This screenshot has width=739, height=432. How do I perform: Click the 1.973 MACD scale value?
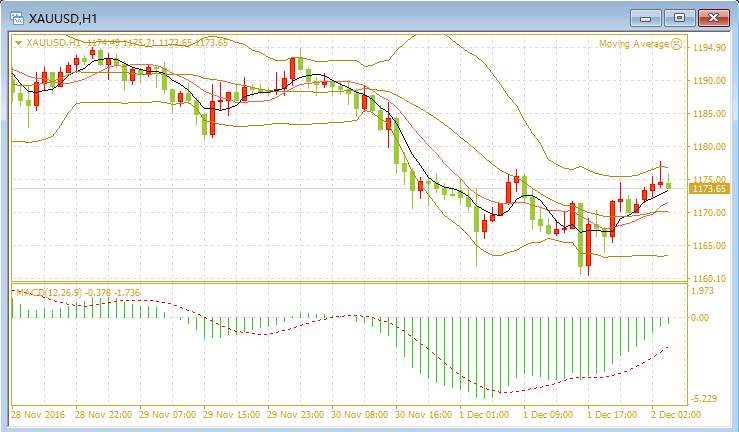click(x=703, y=291)
